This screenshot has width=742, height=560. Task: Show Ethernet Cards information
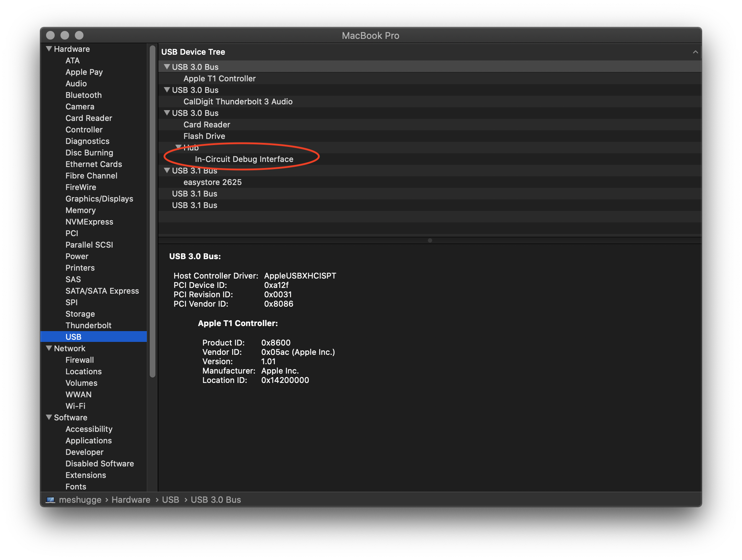[x=94, y=164]
